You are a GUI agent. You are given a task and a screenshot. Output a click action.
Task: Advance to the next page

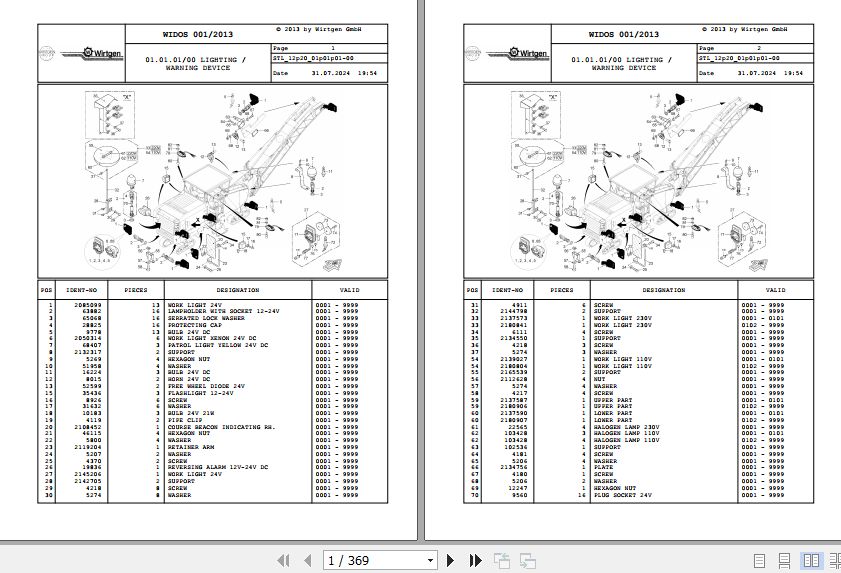click(451, 561)
